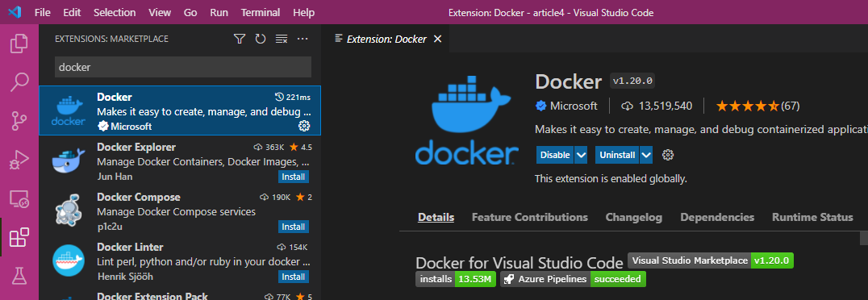Viewport: 868px width, 300px height.
Task: Open the Explorer view in activity bar
Action: [19, 44]
